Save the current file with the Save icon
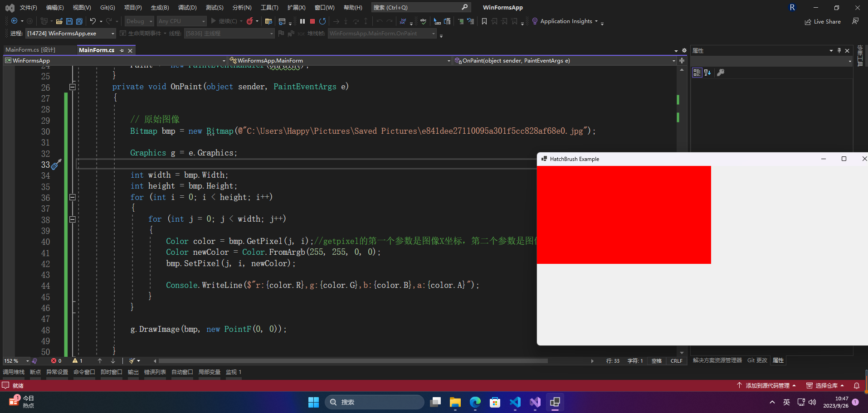868x413 pixels. point(69,21)
